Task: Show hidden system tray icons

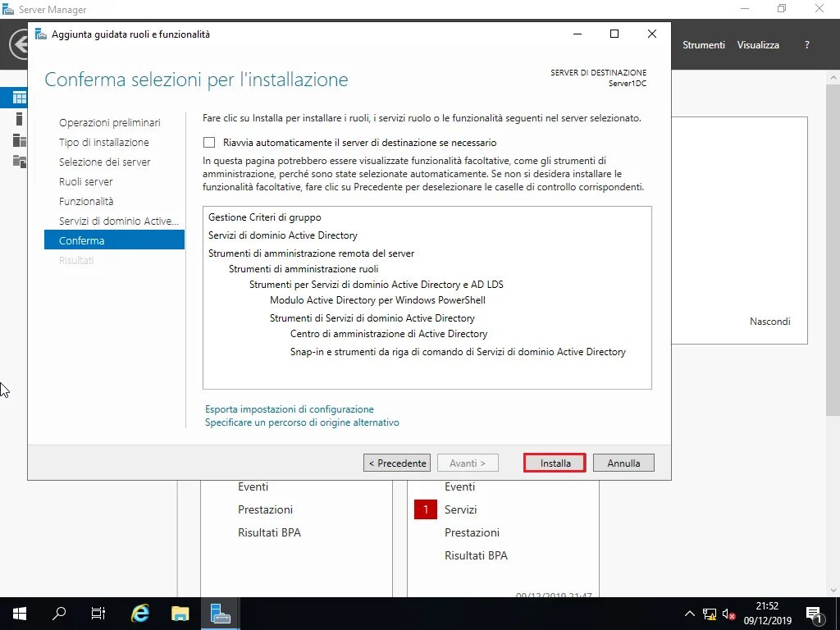Action: (x=689, y=614)
